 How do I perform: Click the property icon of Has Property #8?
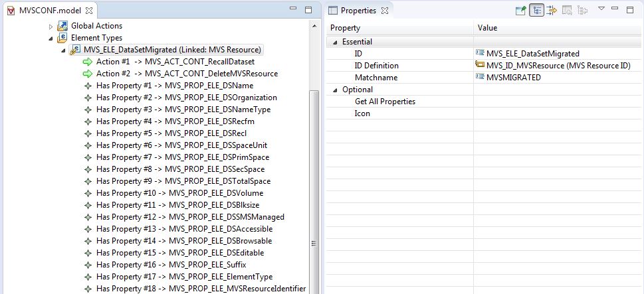click(88, 169)
